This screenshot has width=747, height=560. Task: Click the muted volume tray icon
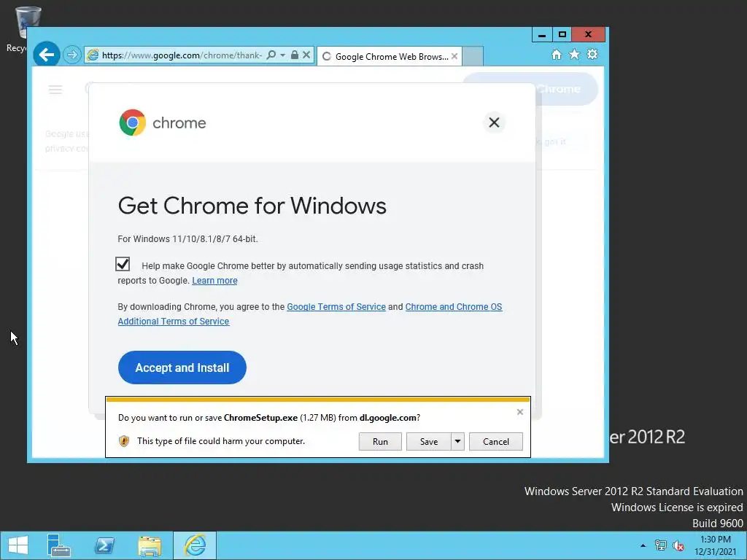678,545
